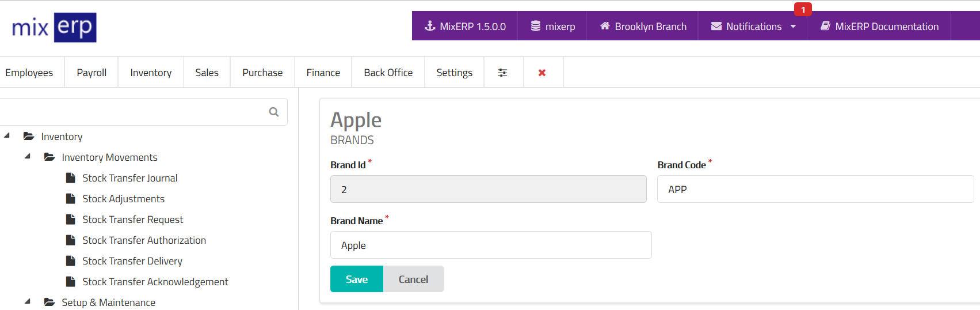
Task: Open the Notifications dropdown
Action: 753,27
